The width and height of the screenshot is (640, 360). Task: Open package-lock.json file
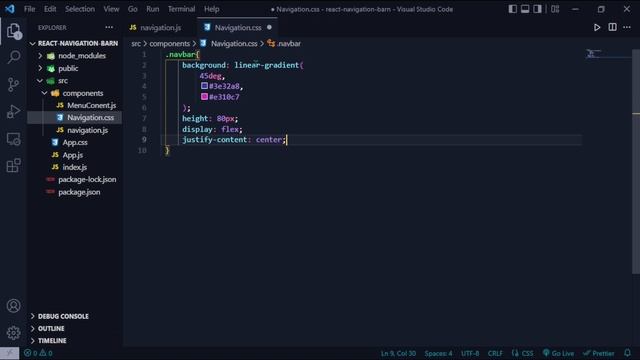[74, 180]
